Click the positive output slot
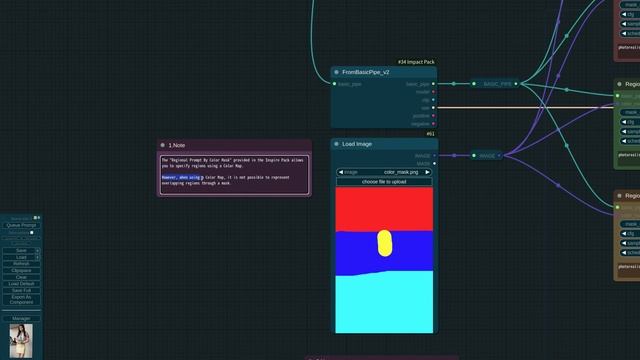 coord(433,116)
